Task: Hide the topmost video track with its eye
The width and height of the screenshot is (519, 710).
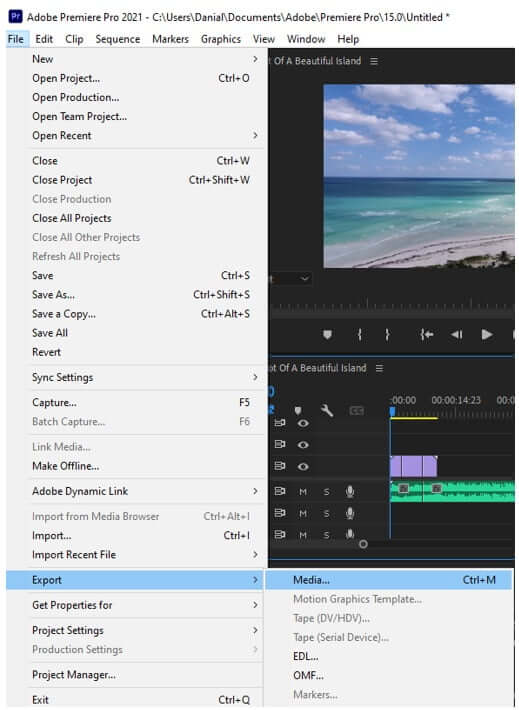Action: click(303, 423)
